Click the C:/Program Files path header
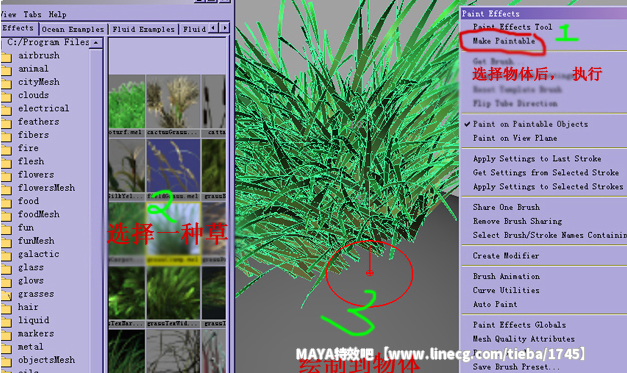 [48, 42]
